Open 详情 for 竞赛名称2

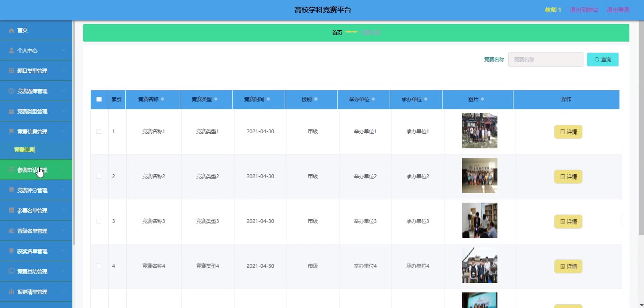tap(568, 177)
